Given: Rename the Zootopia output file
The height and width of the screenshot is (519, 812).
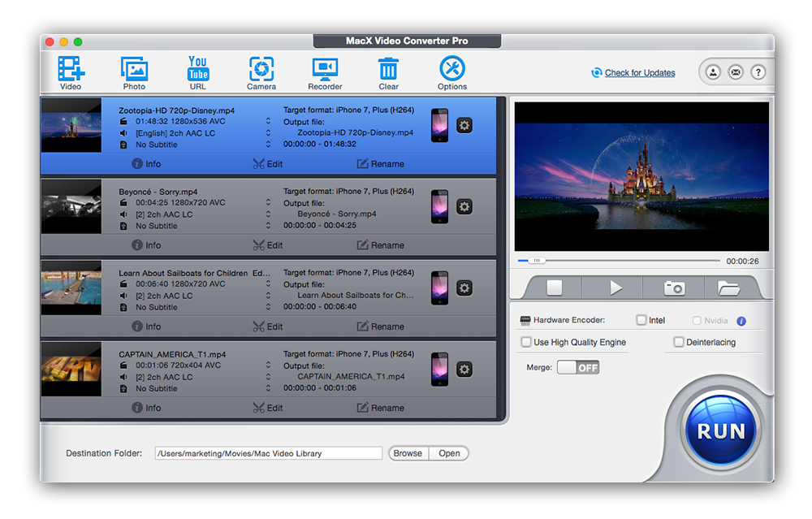Looking at the screenshot, I should 381,164.
